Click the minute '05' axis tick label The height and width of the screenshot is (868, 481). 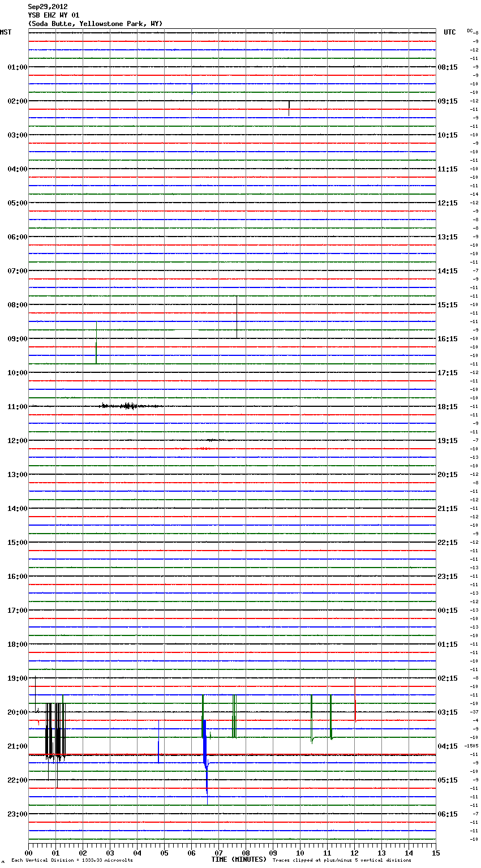tap(164, 853)
